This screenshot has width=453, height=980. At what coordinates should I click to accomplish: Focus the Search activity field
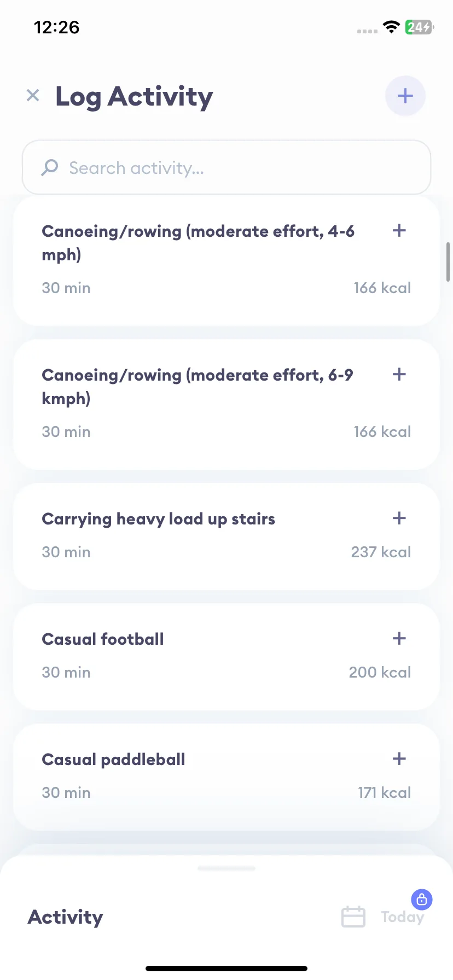coord(226,167)
